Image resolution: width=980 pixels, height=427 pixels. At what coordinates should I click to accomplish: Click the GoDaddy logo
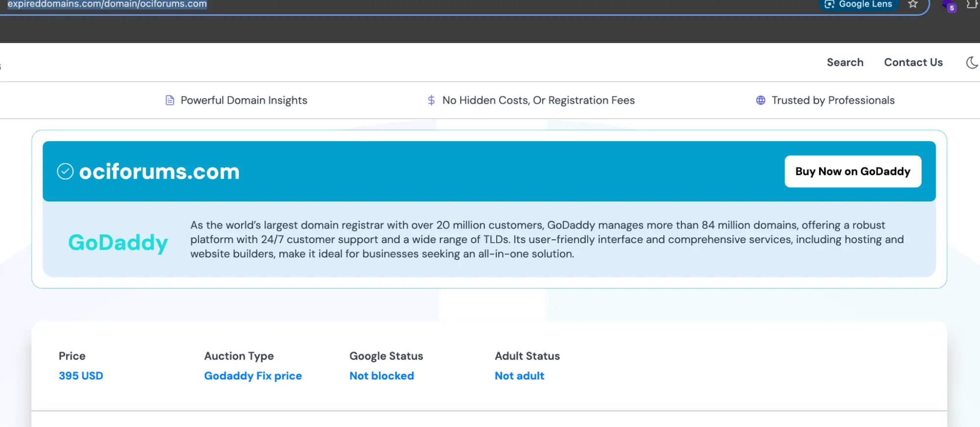(x=118, y=242)
